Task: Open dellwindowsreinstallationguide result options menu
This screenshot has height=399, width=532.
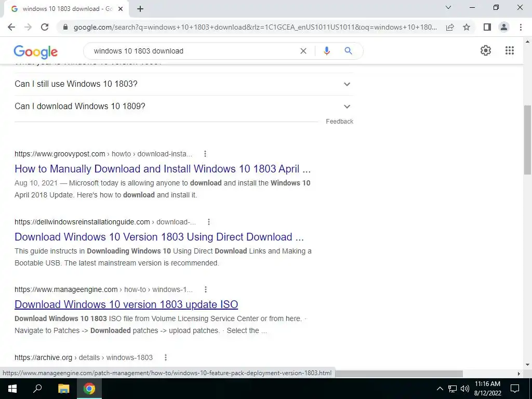Action: (209, 222)
